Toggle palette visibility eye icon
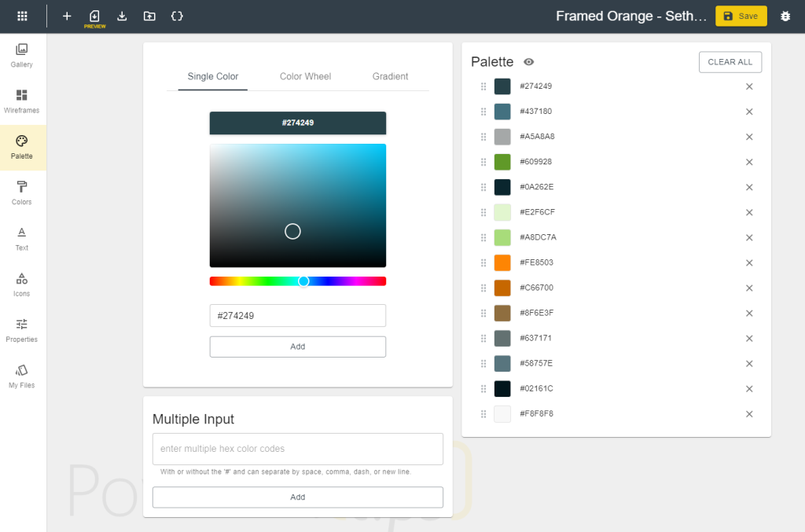The width and height of the screenshot is (805, 532). [529, 61]
